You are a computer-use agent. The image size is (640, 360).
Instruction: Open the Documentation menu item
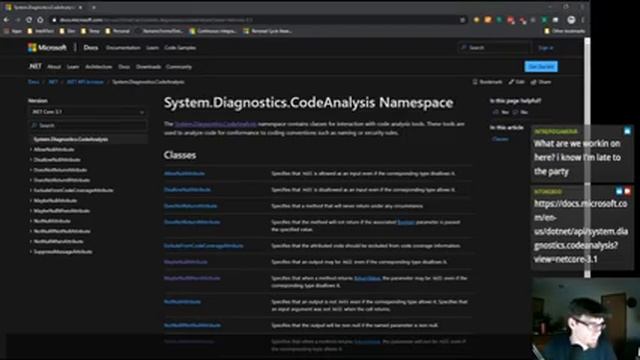(x=123, y=48)
